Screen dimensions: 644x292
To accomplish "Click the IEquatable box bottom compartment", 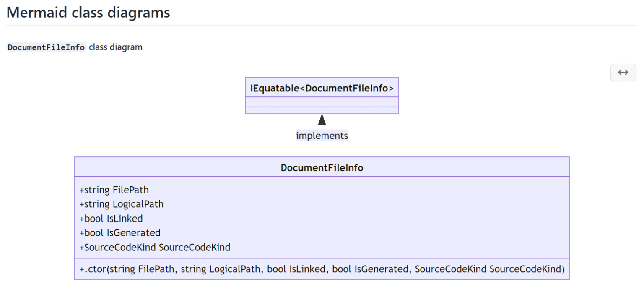I will coord(322,110).
